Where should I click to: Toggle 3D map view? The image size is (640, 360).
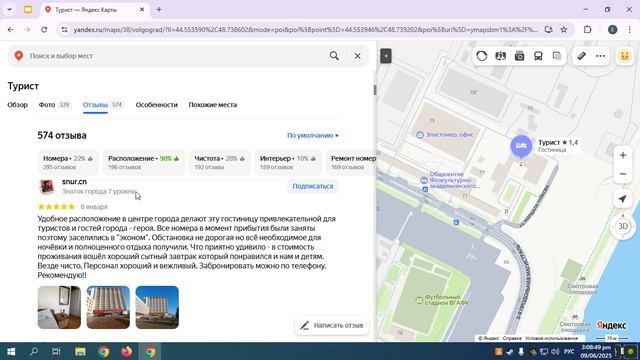623,226
